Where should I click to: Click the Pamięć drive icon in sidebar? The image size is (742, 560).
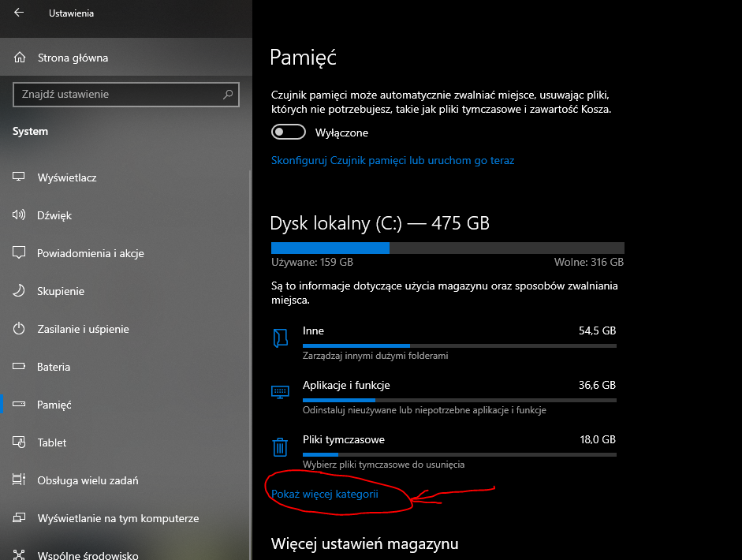click(x=18, y=404)
